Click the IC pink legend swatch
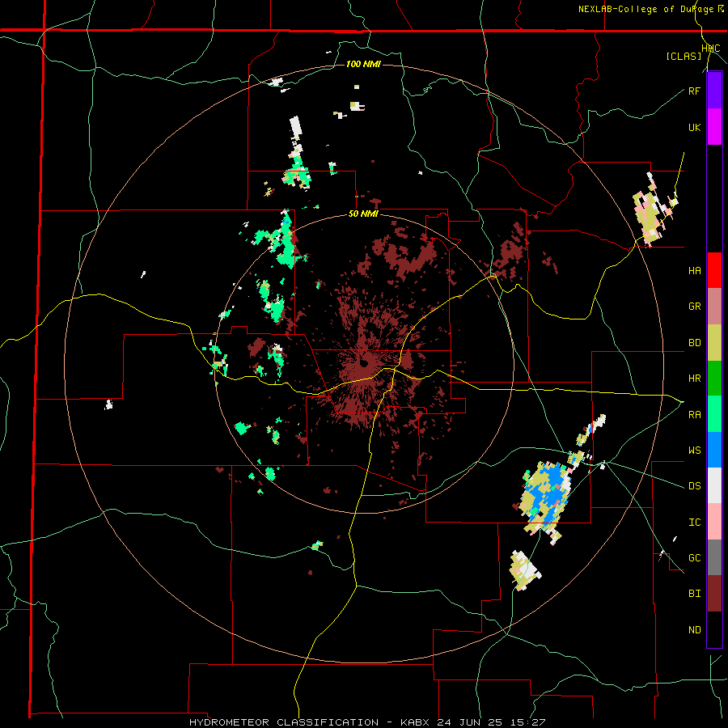728x728 pixels. coord(714,522)
